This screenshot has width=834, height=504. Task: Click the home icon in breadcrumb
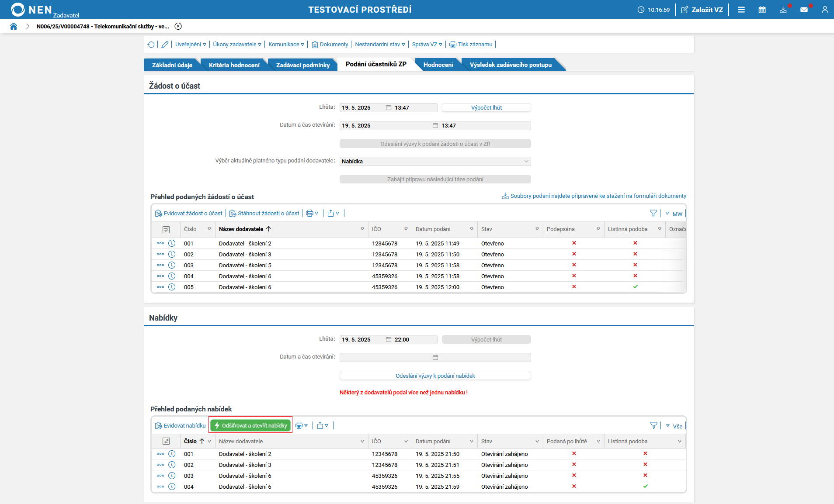(x=14, y=26)
